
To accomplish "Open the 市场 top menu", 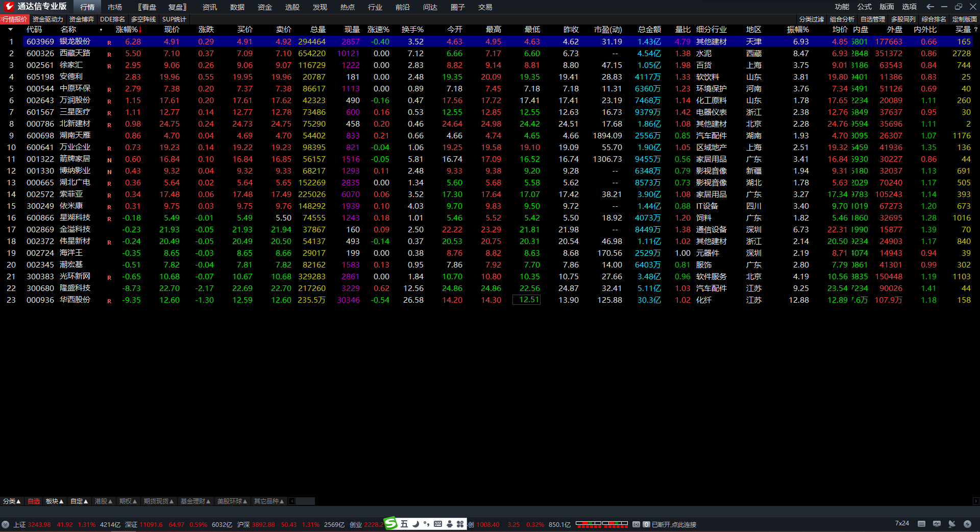I will tap(115, 7).
